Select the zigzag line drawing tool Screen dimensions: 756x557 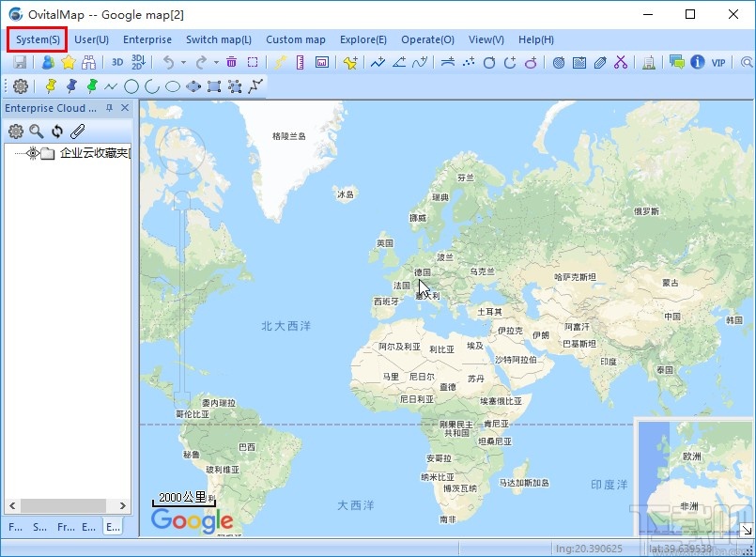[x=111, y=86]
